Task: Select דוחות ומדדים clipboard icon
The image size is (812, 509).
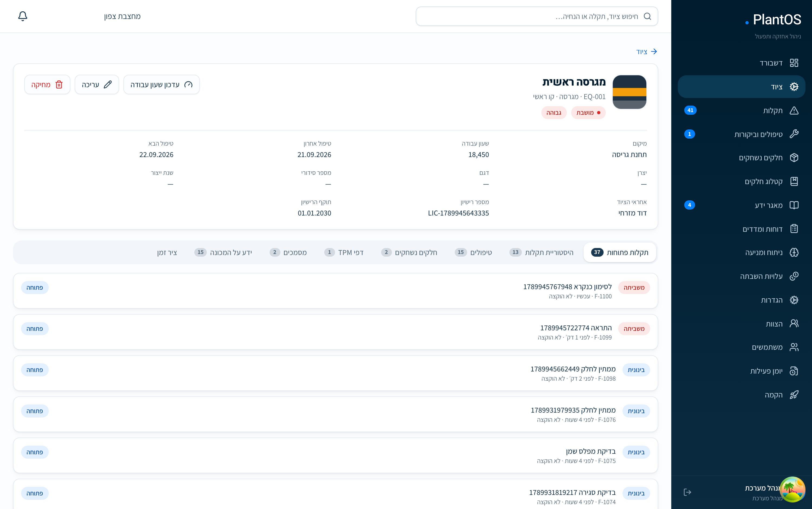Action: tap(794, 229)
